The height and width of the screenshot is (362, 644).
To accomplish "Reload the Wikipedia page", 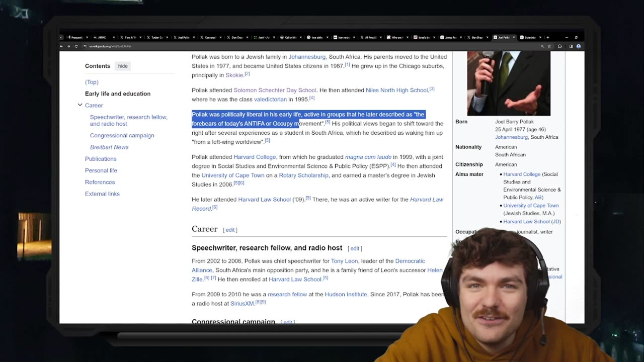I will (76, 46).
